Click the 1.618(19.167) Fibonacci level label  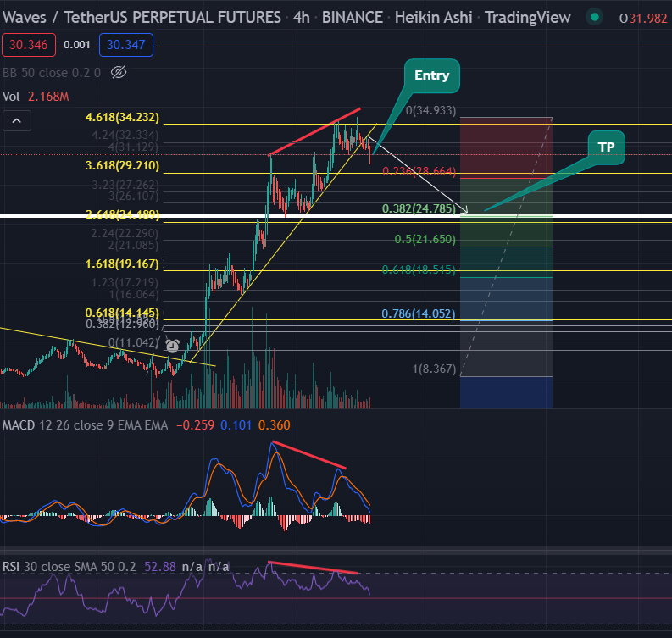[x=122, y=264]
